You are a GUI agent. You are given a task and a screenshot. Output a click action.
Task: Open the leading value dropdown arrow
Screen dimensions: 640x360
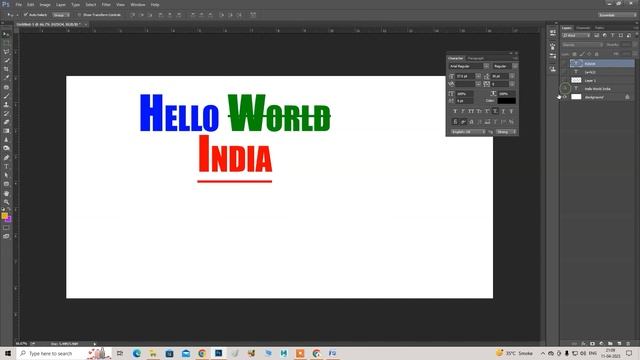[512, 76]
